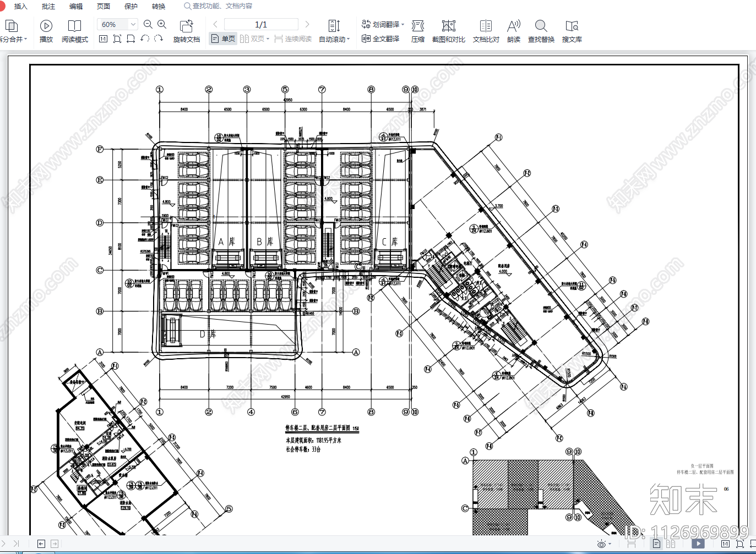Click play button in status bar
The height and width of the screenshot is (554, 756).
pos(698,544)
